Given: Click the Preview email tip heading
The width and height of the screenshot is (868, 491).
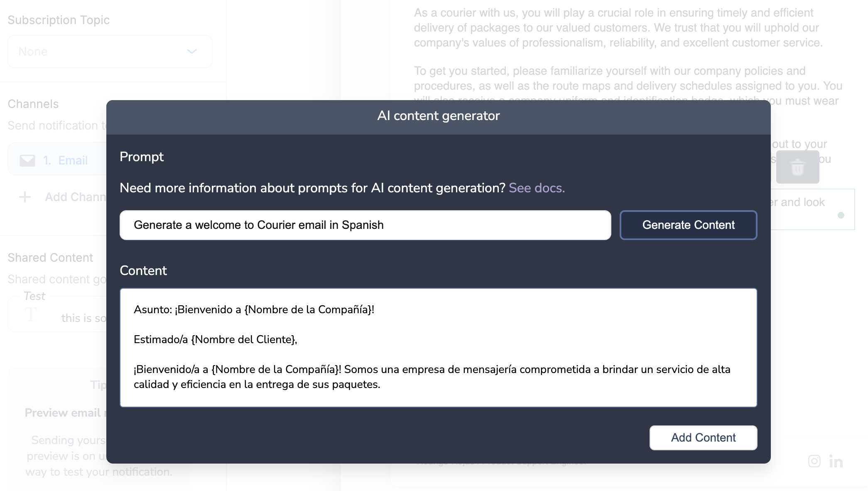Looking at the screenshot, I should pos(62,413).
